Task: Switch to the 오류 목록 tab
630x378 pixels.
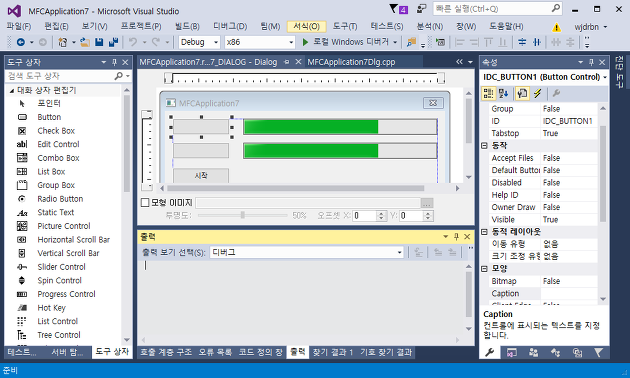Action: tap(215, 352)
